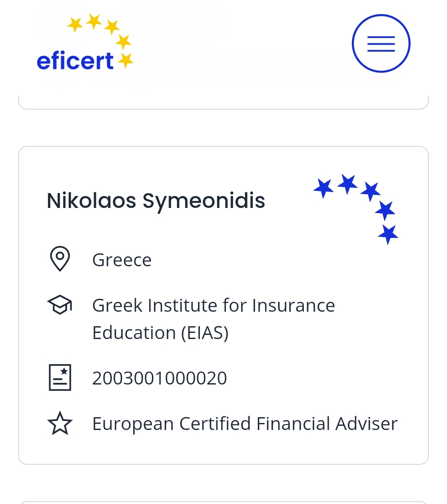This screenshot has width=447, height=504.
Task: Open Nikolaos Symeonidis profile name
Action: 156,201
